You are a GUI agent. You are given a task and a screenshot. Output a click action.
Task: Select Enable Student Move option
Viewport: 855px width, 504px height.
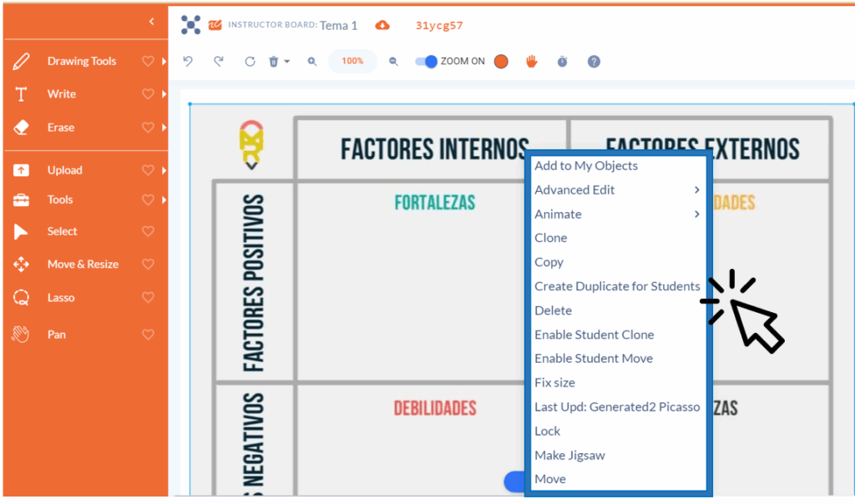(x=594, y=358)
